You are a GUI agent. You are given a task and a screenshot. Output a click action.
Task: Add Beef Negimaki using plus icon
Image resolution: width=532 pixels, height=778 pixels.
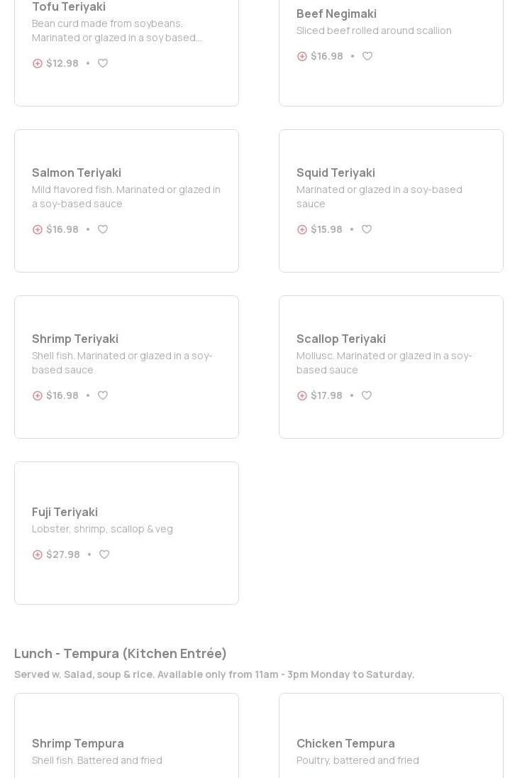302,56
